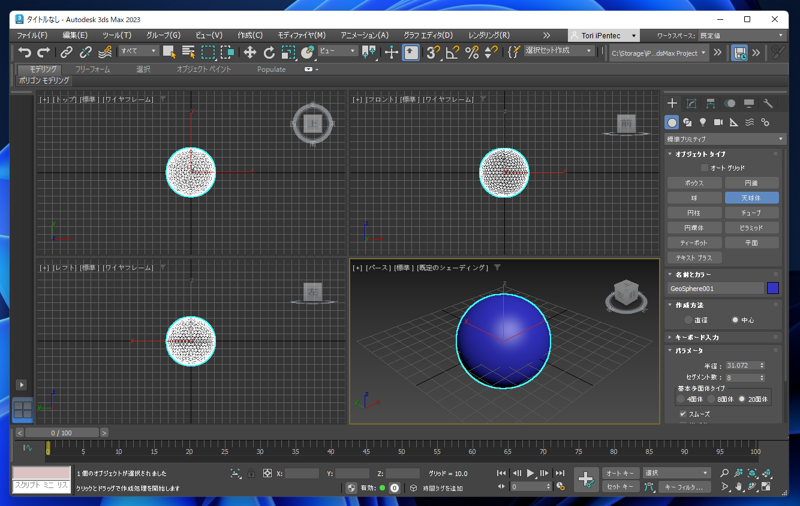This screenshot has height=506, width=800.
Task: Open the ワークスペース 既定値 dropdown
Action: point(741,35)
